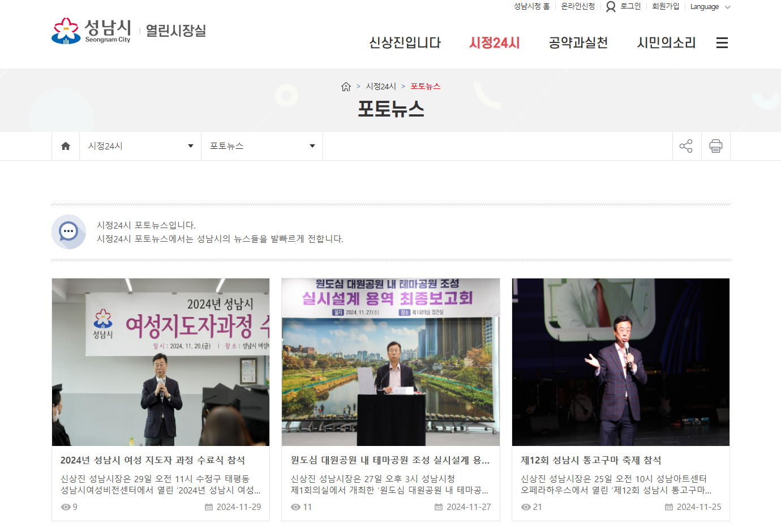Open the 시민의소리 menu
This screenshot has width=781, height=532.
click(x=666, y=43)
